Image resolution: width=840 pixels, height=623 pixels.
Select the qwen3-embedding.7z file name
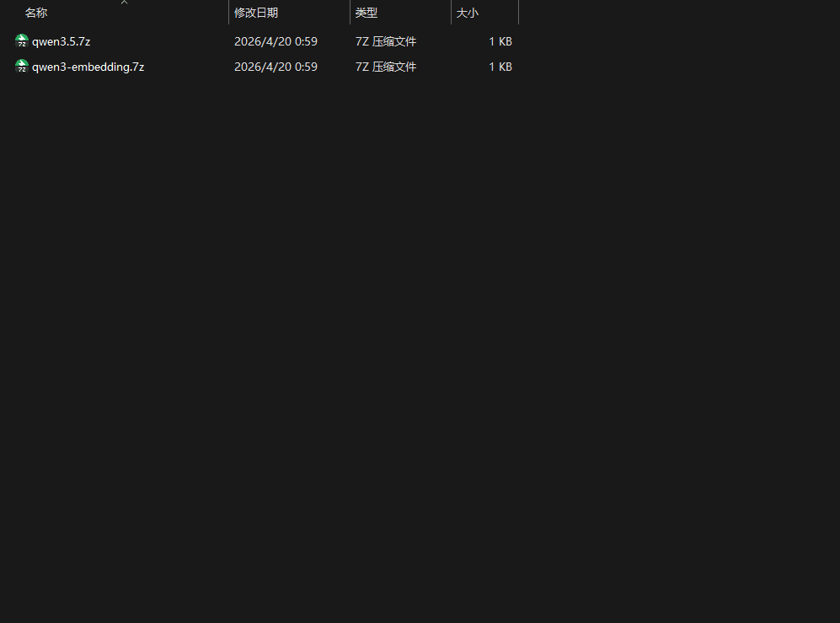point(88,67)
